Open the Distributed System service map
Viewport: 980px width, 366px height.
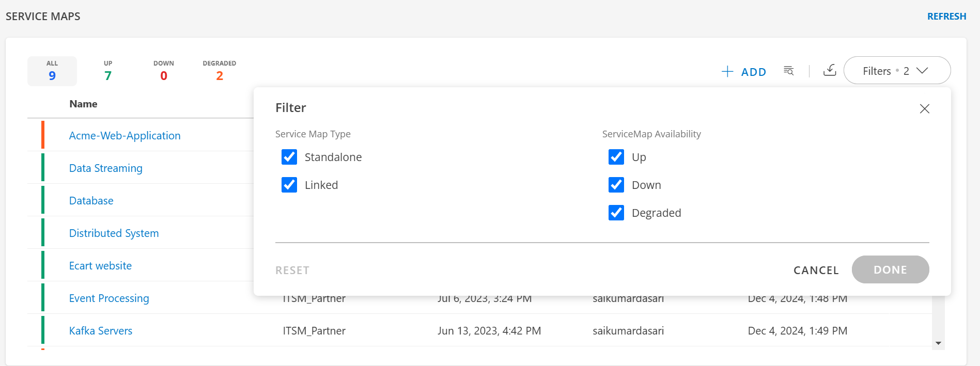[114, 233]
